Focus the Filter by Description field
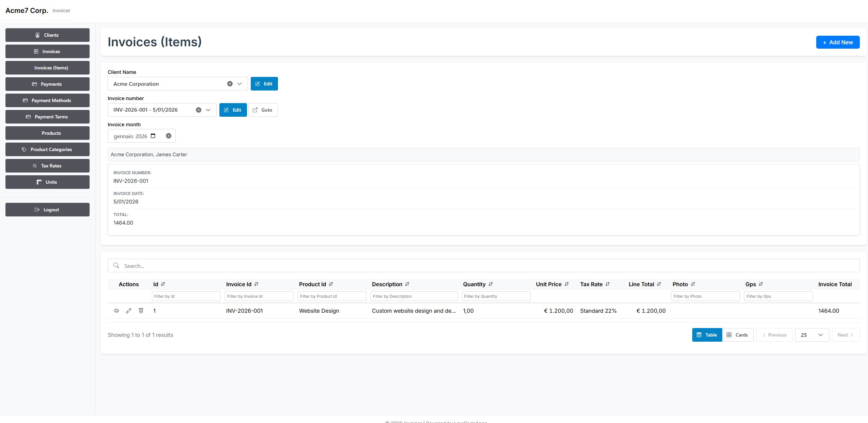The height and width of the screenshot is (423, 868). 414,296
